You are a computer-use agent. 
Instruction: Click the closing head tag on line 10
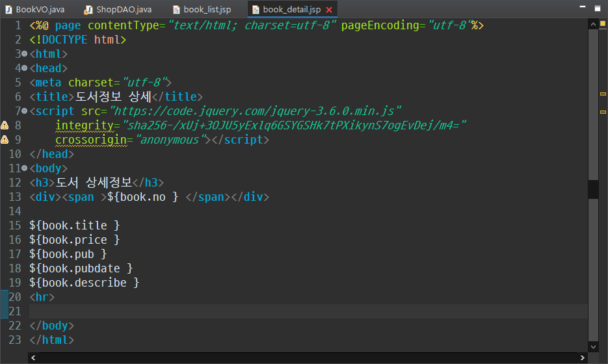tap(51, 154)
